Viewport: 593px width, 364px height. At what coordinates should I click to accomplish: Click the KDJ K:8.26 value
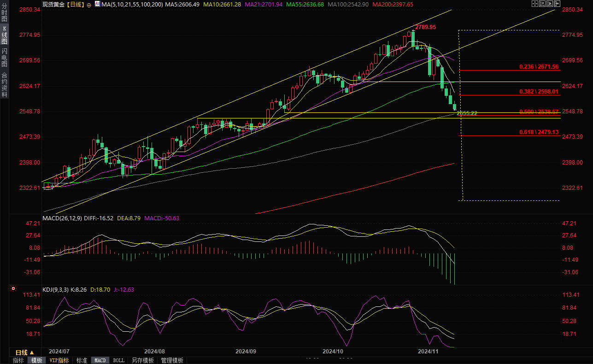pos(79,290)
